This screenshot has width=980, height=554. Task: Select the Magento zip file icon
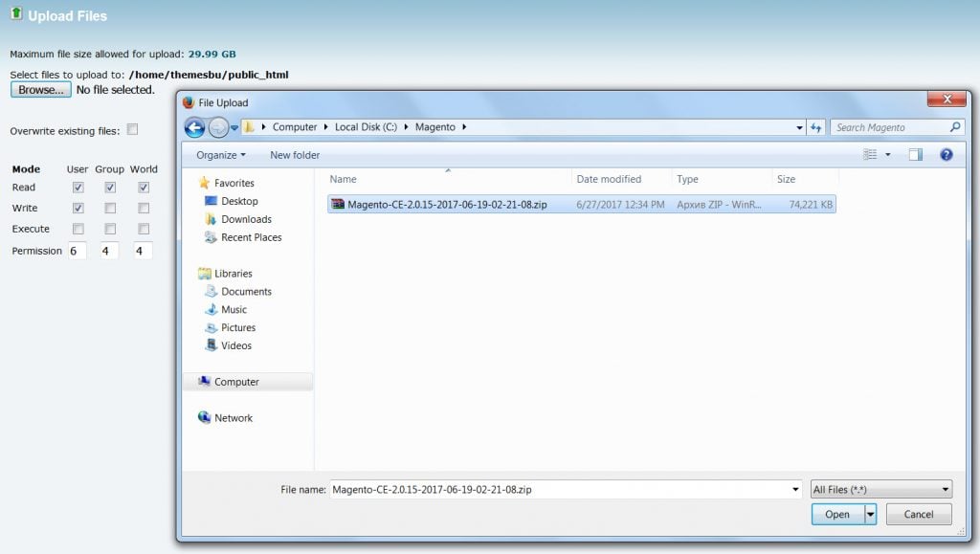338,204
